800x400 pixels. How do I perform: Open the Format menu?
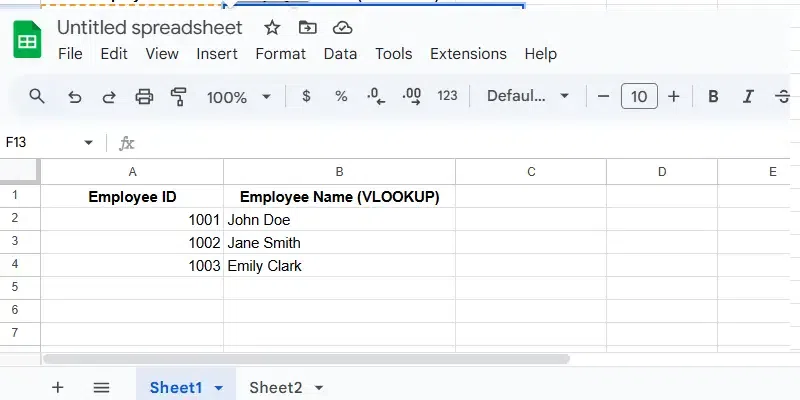(281, 54)
